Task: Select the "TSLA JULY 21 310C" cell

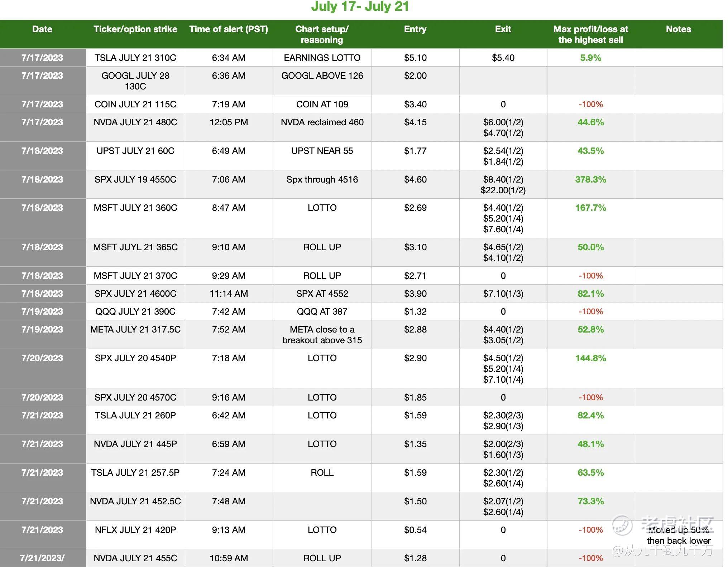Action: (135, 58)
